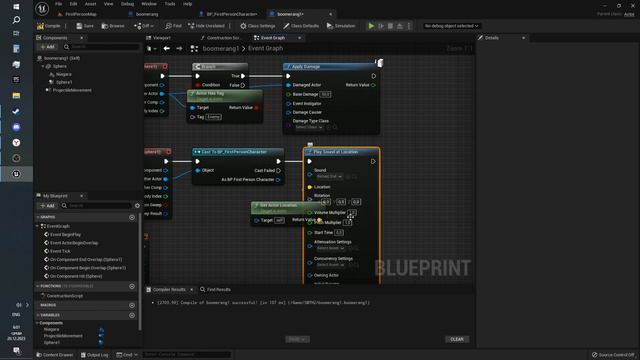
Task: Click Source Control Off status
Action: point(613,355)
